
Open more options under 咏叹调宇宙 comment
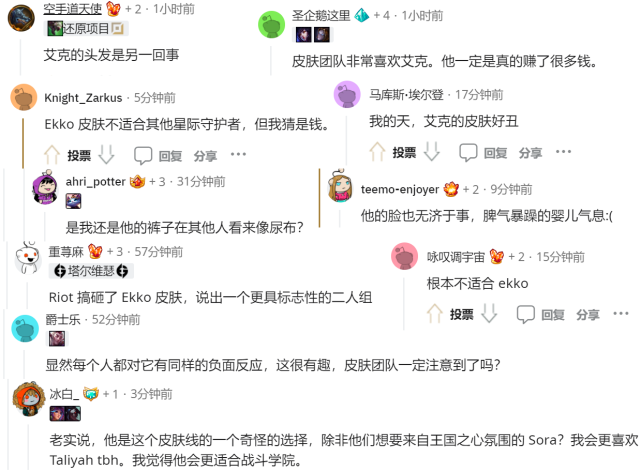(x=621, y=314)
